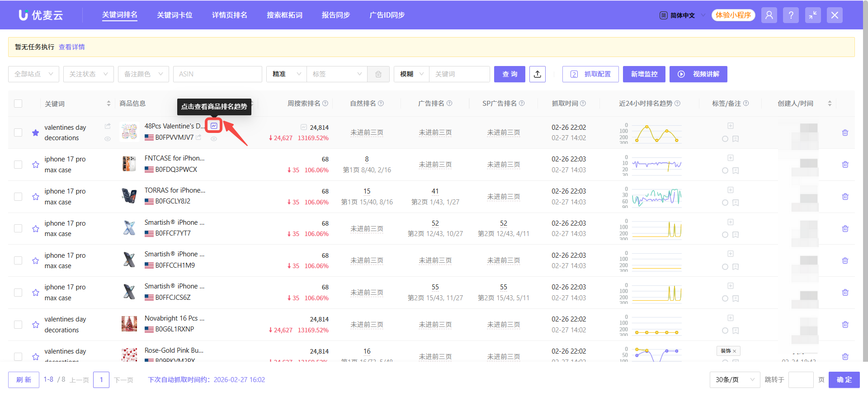Open user profile icon in header

(x=769, y=15)
